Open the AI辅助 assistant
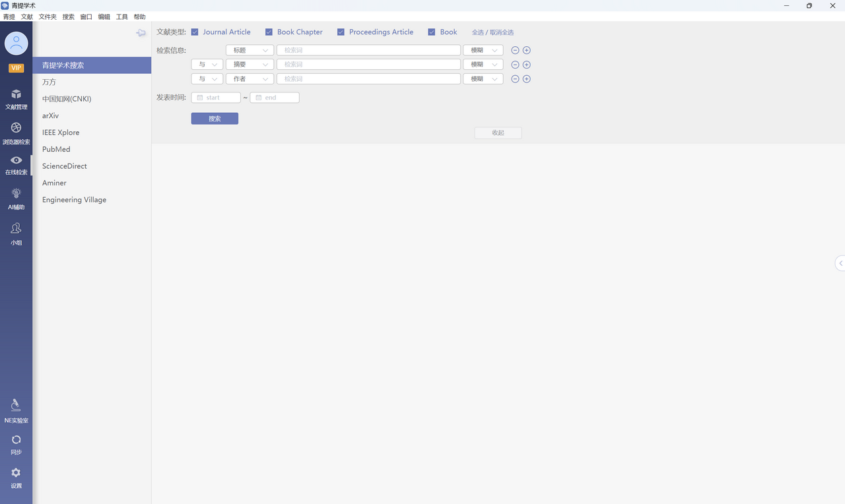The image size is (845, 504). 16,198
